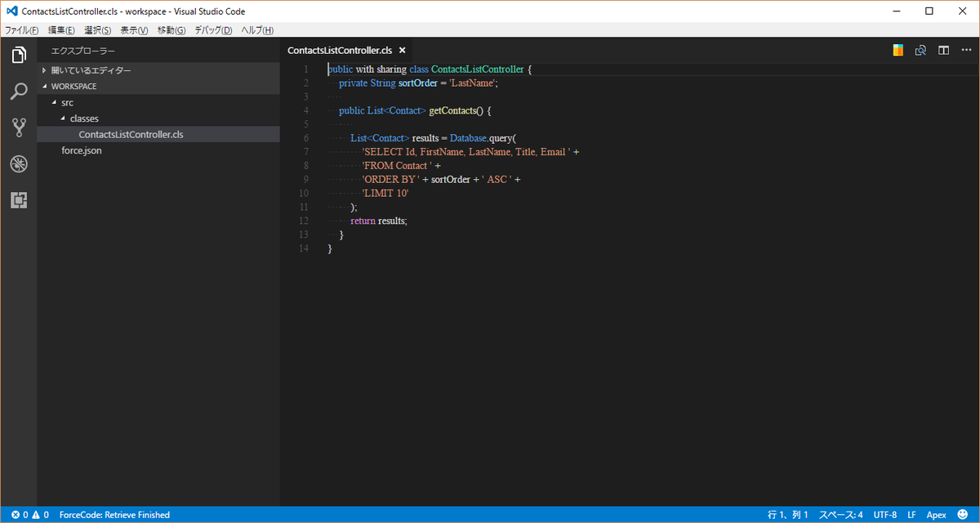Open the デバッグ(D) menu
Screen dimensions: 980x523
tap(213, 30)
